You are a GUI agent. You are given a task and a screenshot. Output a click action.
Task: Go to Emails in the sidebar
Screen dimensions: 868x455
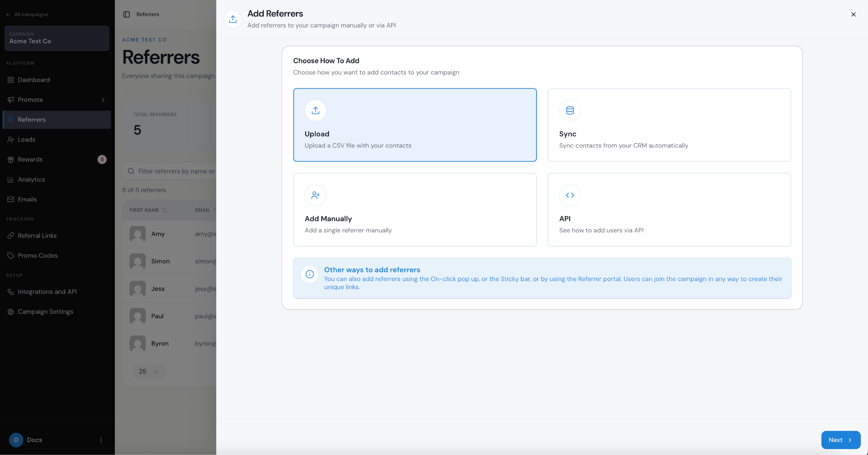click(x=57, y=199)
